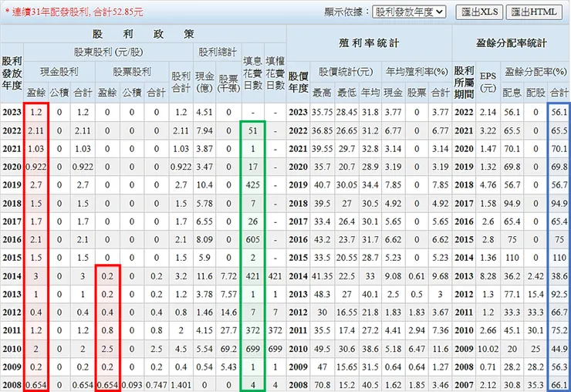Click the 9.68 total yield for 2014

tap(441, 275)
